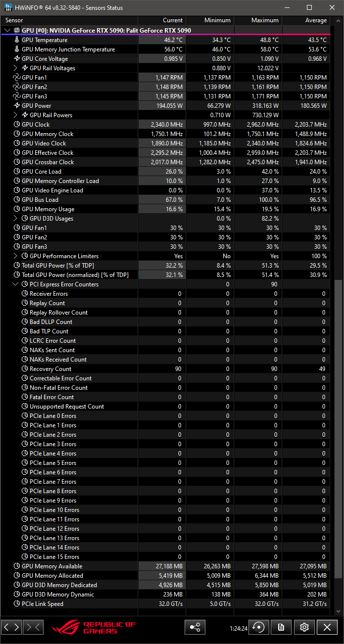
Task: Select the Unsupported Request Count row
Action: 165,407
